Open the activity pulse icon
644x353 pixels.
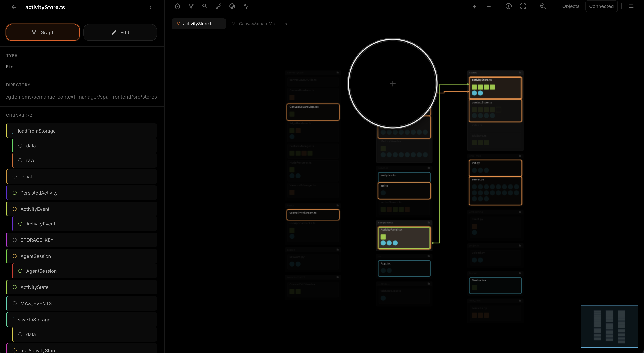(x=246, y=6)
